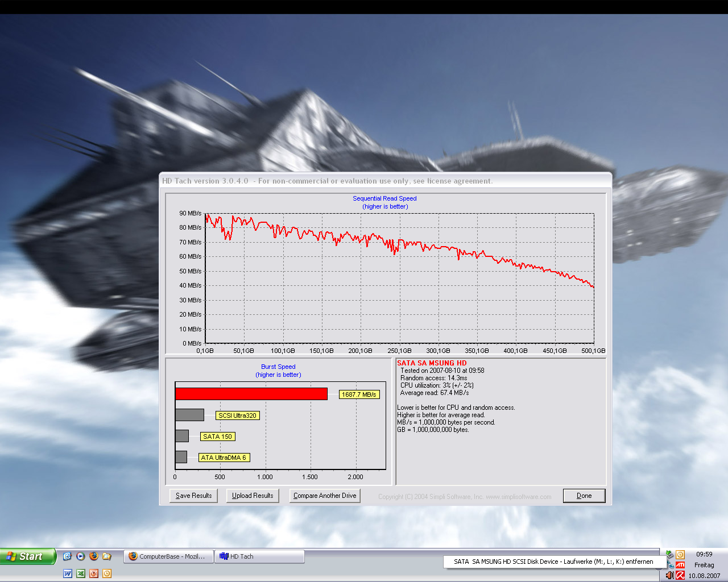Image resolution: width=728 pixels, height=582 pixels.
Task: Click the copyright Simpli Software text
Action: pyautogui.click(x=465, y=497)
